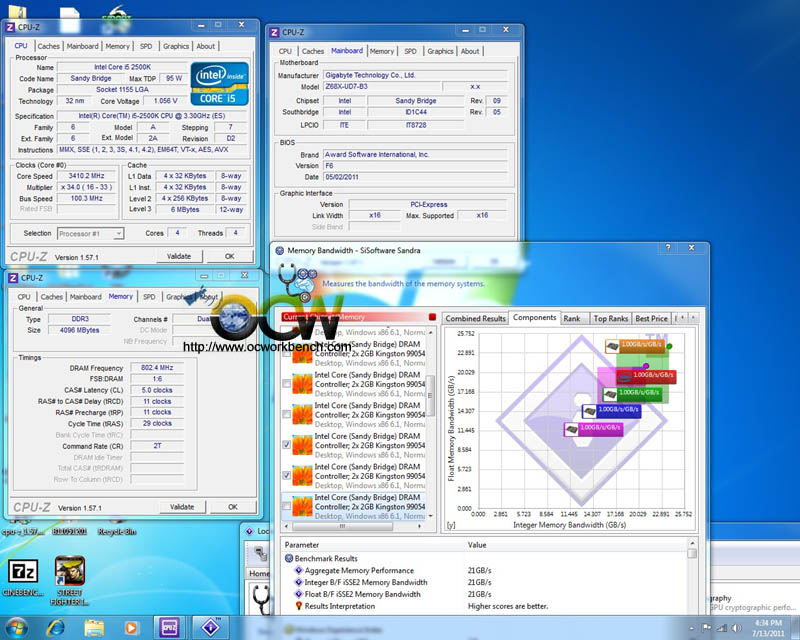
Task: Click the green 1.00GB/s chart badge
Action: pos(632,393)
